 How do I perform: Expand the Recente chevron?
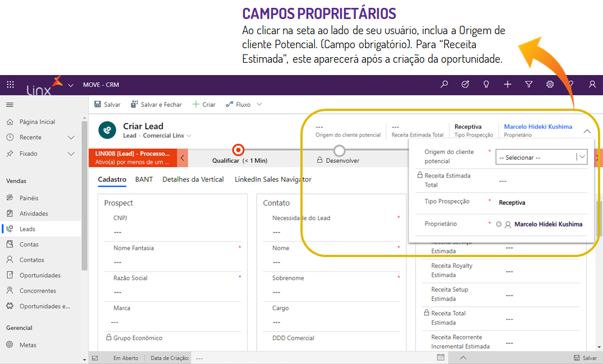coord(71,137)
